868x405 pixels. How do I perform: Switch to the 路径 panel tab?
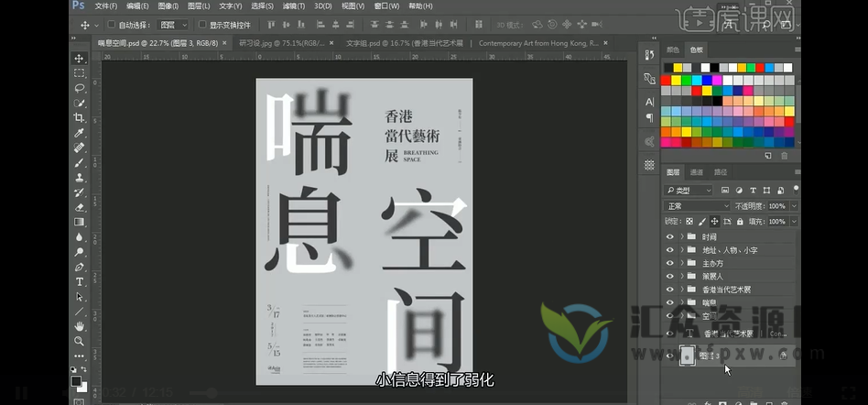pyautogui.click(x=721, y=172)
